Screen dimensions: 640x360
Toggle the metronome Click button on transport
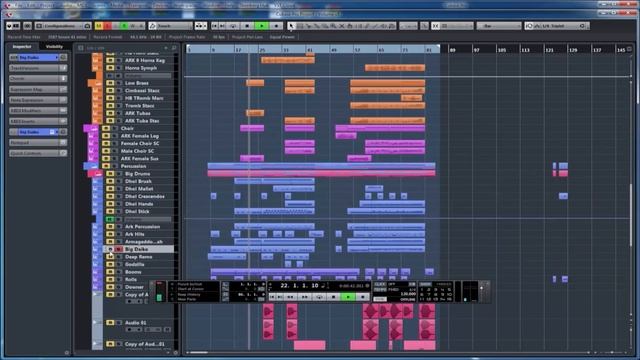(380, 284)
